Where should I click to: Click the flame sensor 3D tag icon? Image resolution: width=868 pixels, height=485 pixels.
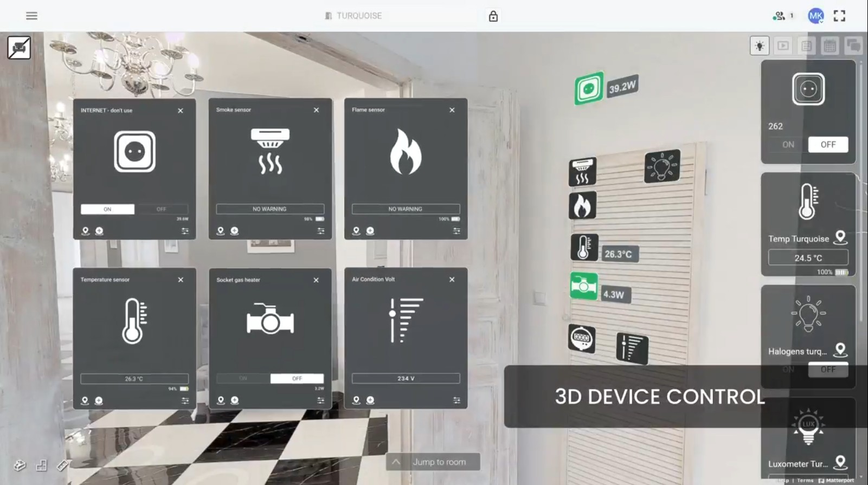[x=582, y=205]
